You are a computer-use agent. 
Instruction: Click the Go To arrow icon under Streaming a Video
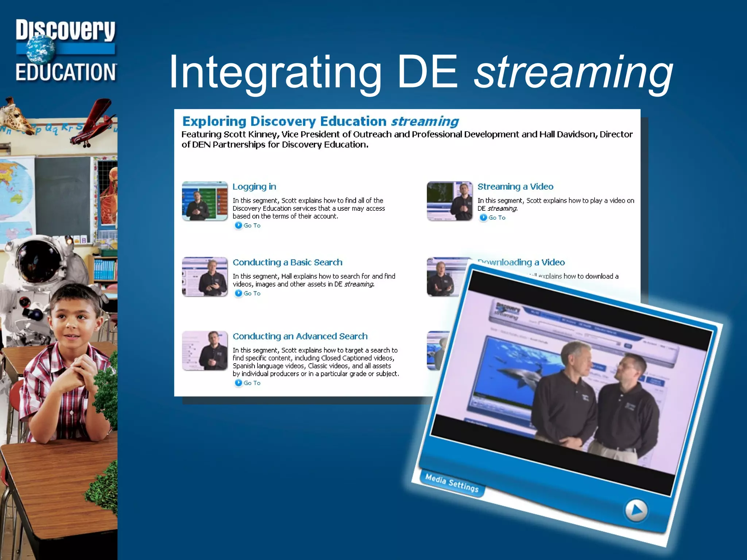(483, 217)
